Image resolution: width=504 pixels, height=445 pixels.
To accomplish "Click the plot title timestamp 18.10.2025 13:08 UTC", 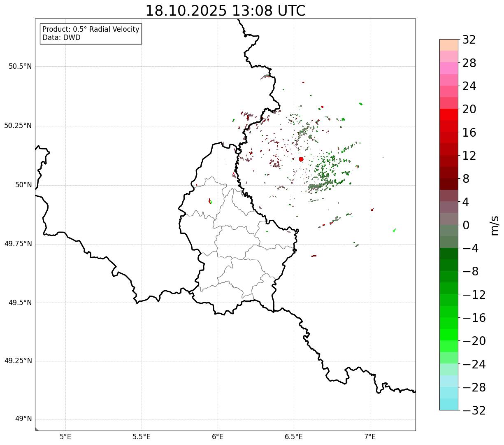I will [x=225, y=11].
